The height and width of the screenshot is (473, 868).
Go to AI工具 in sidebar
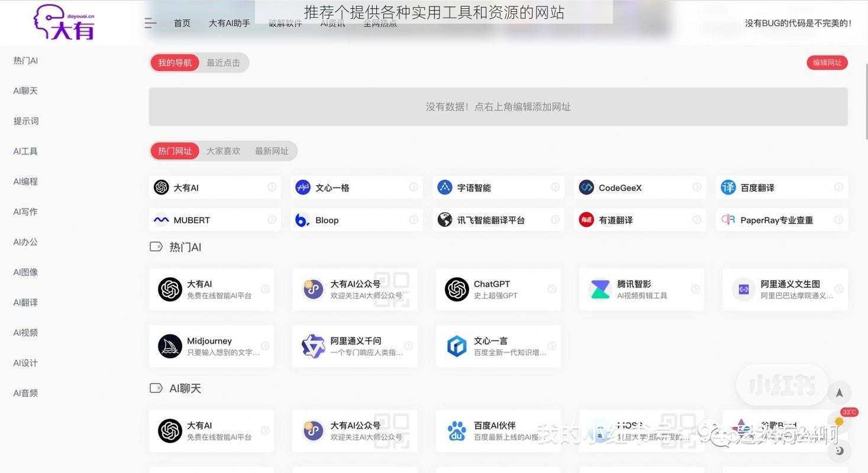[25, 151]
